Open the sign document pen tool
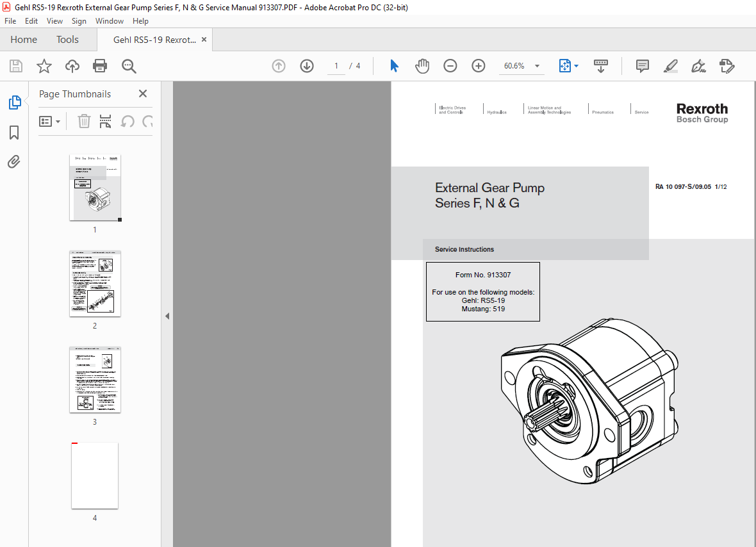 [698, 66]
